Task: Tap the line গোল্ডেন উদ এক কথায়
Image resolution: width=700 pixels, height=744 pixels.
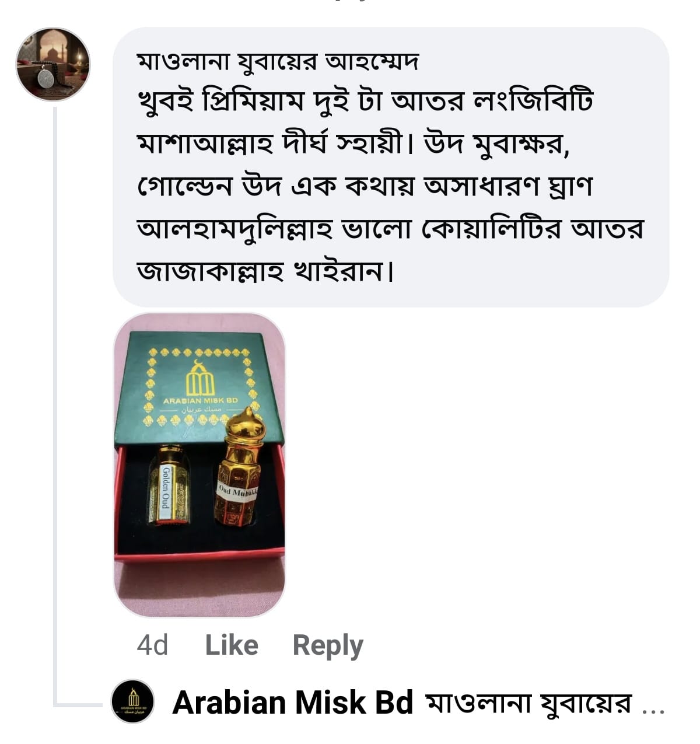Action: click(x=365, y=187)
